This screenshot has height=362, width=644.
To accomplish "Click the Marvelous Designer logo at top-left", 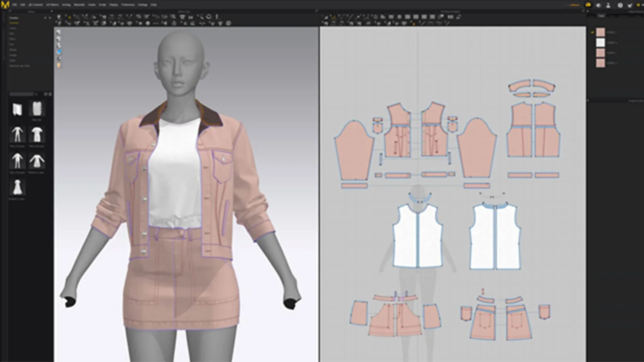I will coord(5,4).
